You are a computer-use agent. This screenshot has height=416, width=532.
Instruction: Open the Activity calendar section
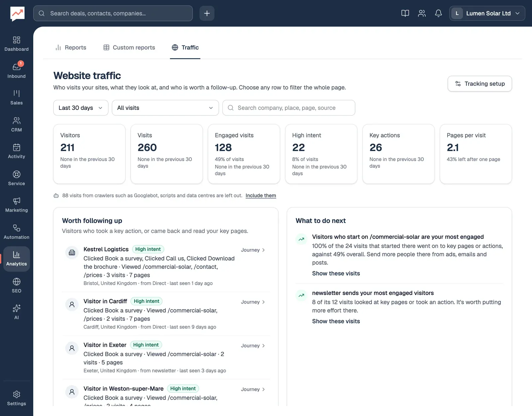click(x=16, y=151)
